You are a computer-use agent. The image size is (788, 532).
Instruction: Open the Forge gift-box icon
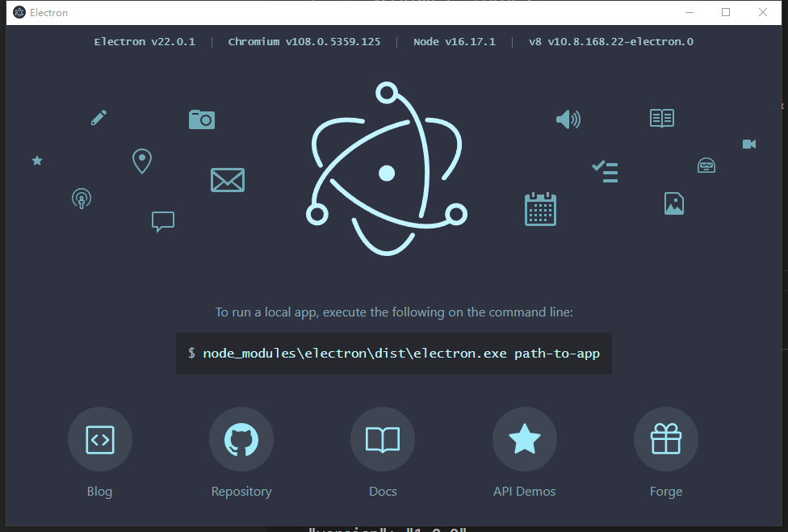pyautogui.click(x=666, y=439)
